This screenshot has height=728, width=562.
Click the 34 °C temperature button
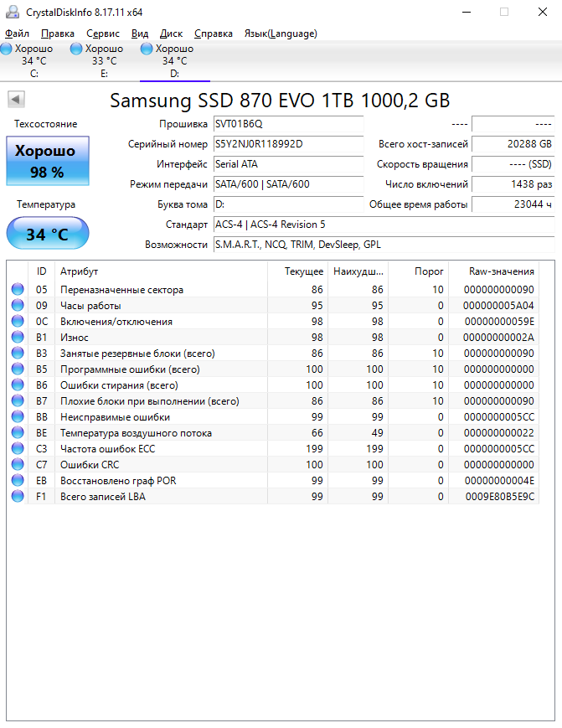pos(47,234)
